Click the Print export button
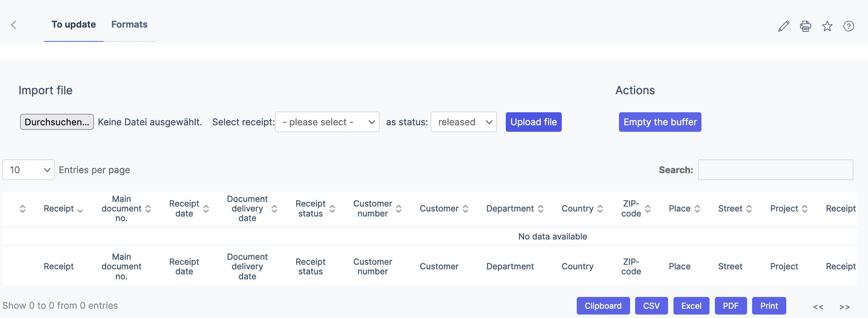The image size is (868, 318). click(769, 306)
